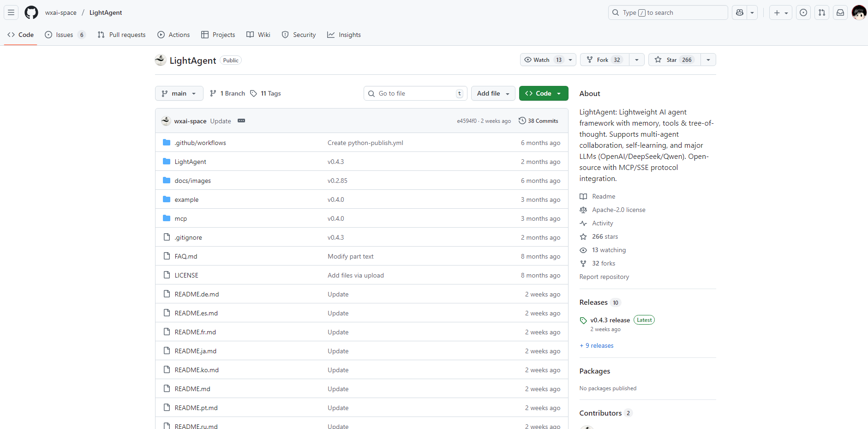The width and height of the screenshot is (868, 429).
Task: Open the LightAgent folder
Action: (x=190, y=162)
